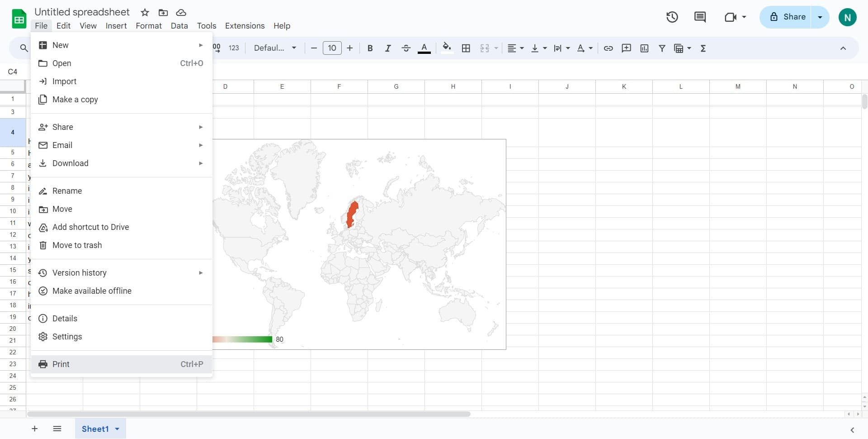Choose Print in the File menu

61,364
